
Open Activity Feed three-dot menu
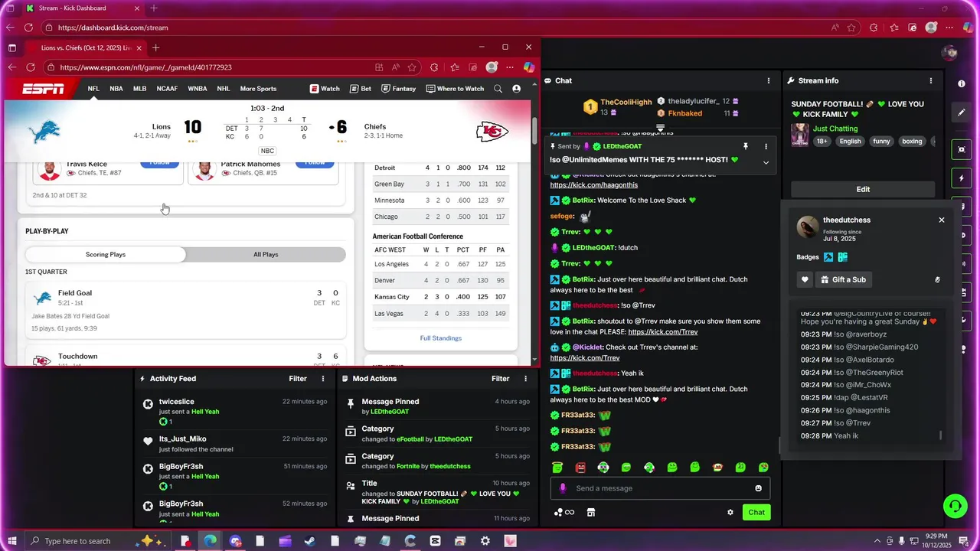click(323, 378)
